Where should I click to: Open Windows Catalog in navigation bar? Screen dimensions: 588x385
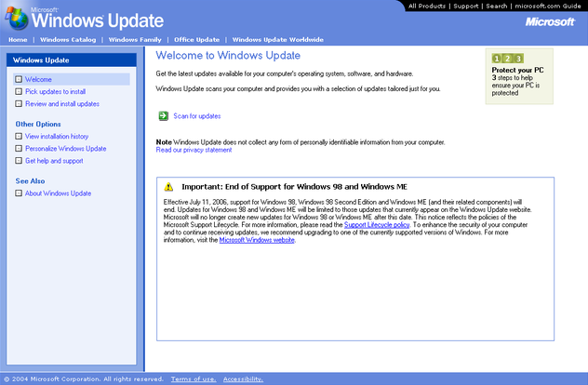click(x=68, y=40)
